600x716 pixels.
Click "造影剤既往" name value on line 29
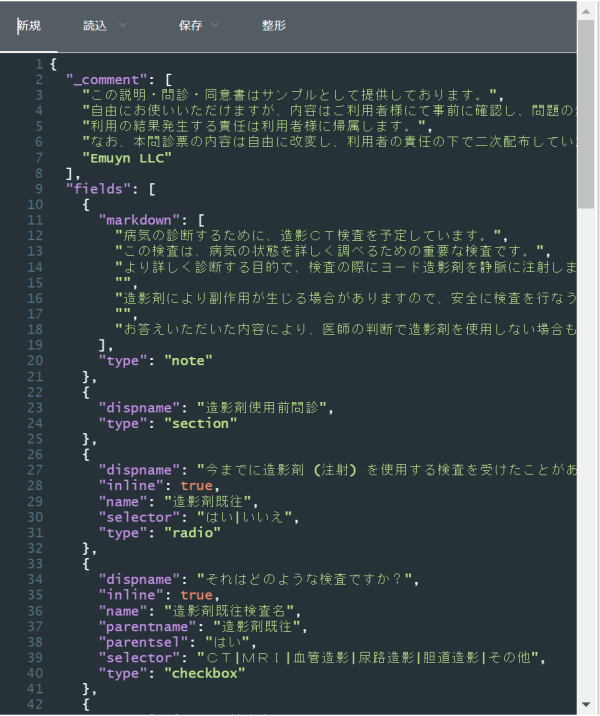208,501
